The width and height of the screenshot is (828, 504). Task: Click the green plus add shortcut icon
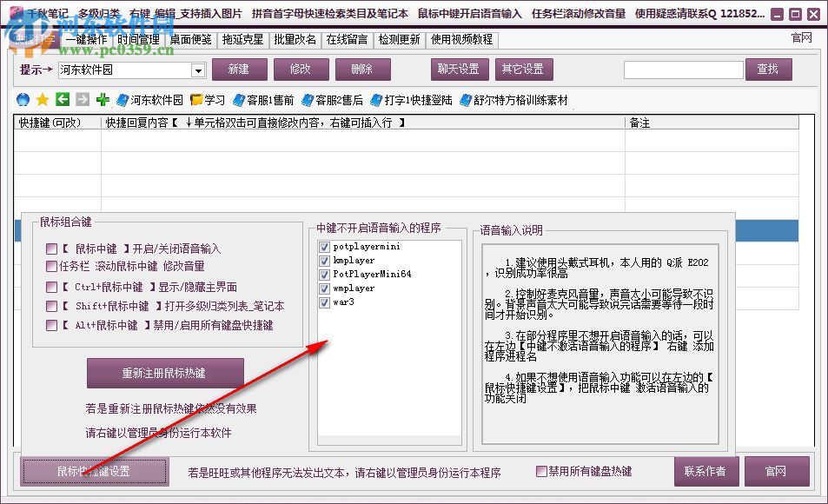tap(101, 99)
